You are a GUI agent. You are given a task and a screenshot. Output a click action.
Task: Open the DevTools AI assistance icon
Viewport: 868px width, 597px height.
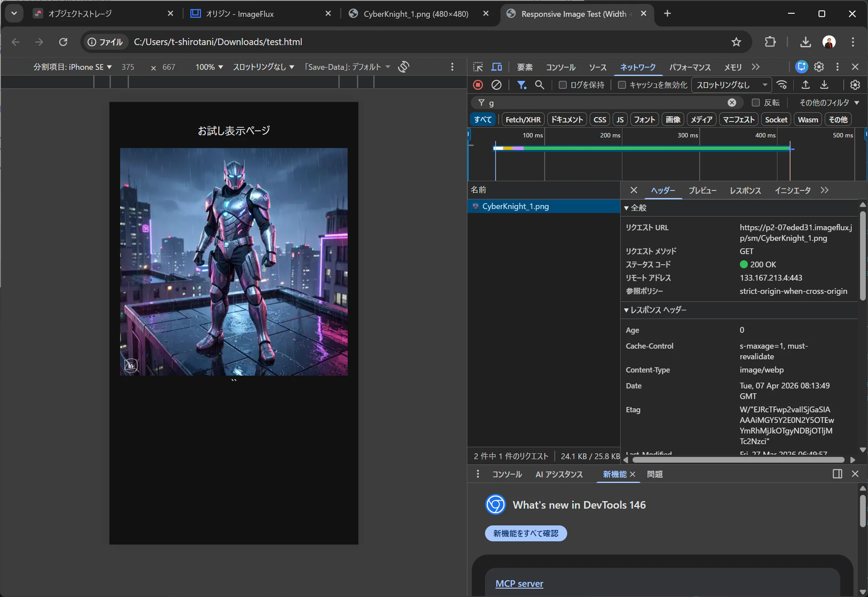coord(801,67)
